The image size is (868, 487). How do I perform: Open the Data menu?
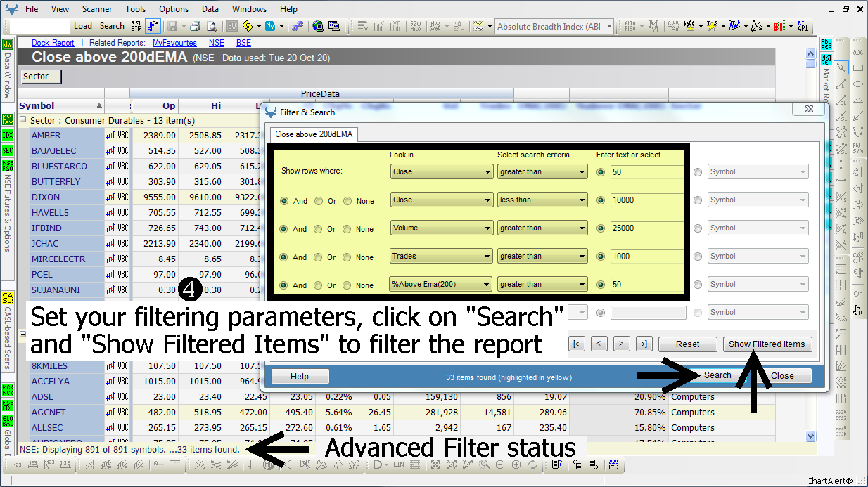click(210, 9)
